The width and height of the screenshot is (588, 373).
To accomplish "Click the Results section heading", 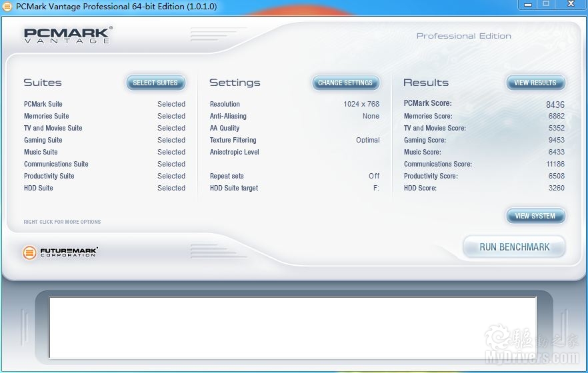I will (426, 83).
